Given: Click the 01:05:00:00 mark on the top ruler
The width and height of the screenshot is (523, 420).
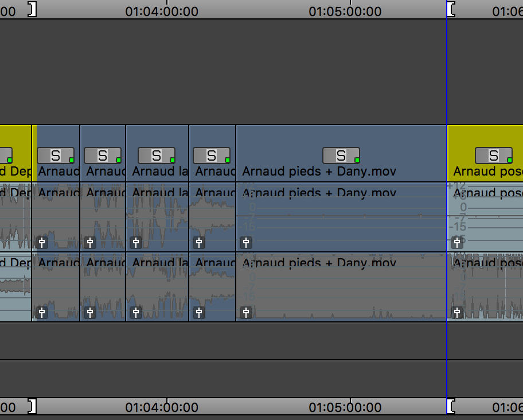Looking at the screenshot, I should (x=350, y=10).
